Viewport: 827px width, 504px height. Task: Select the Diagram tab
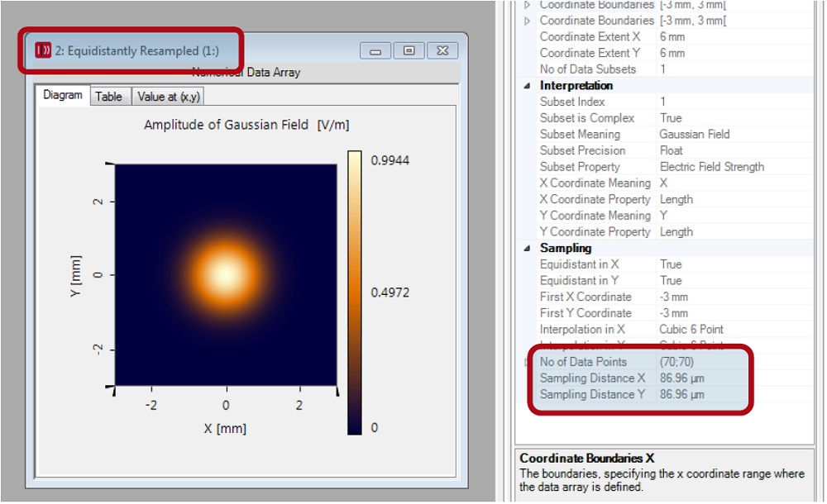(63, 95)
